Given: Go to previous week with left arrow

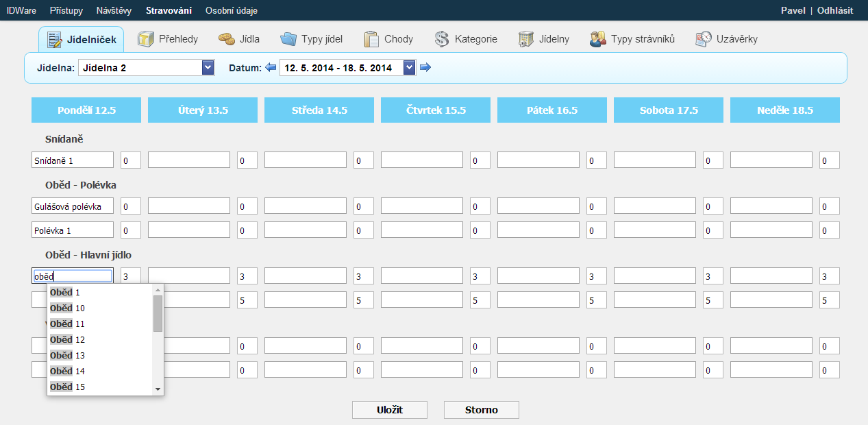Looking at the screenshot, I should coord(271,67).
